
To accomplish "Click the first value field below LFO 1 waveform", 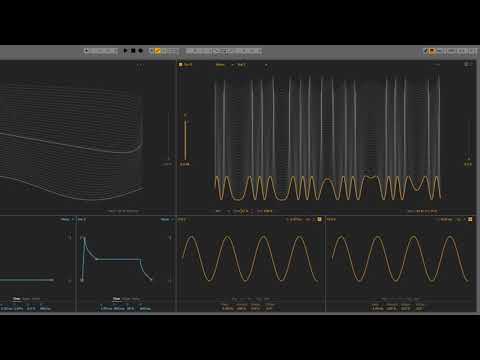I will pos(227,309).
